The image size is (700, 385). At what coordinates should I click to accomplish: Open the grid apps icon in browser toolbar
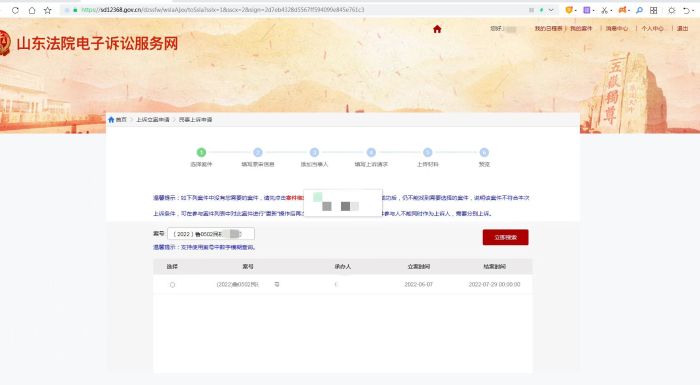[x=654, y=10]
